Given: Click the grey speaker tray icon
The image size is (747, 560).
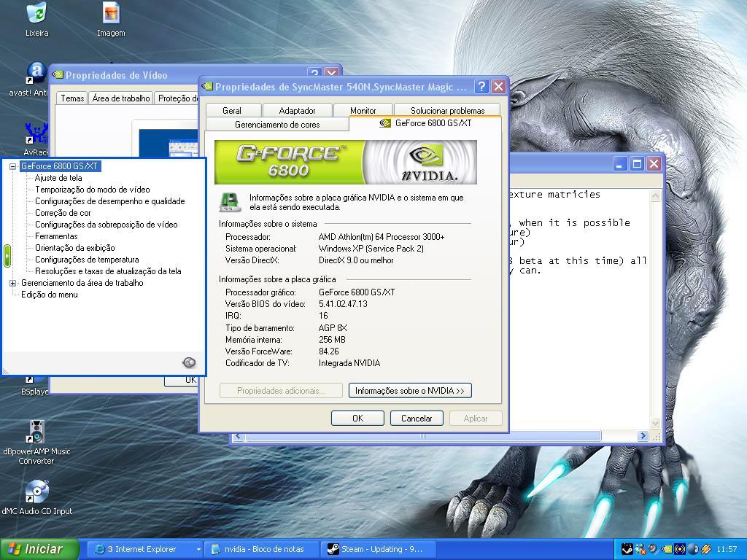Looking at the screenshot, I should (x=654, y=548).
